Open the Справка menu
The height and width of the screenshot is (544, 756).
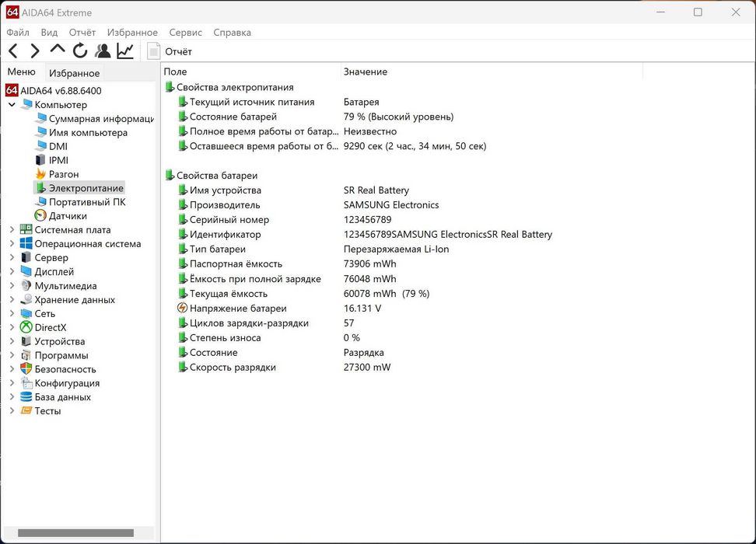(232, 33)
